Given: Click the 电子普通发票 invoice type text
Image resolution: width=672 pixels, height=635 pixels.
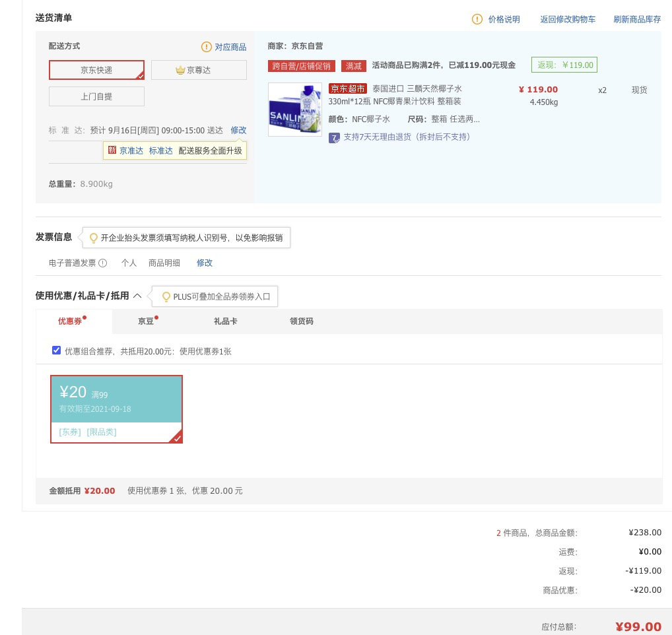Looking at the screenshot, I should click(73, 263).
